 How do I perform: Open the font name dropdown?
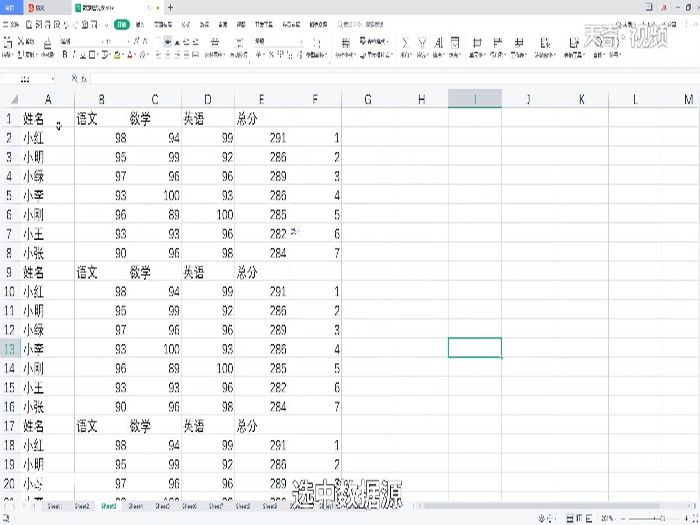click(103, 42)
